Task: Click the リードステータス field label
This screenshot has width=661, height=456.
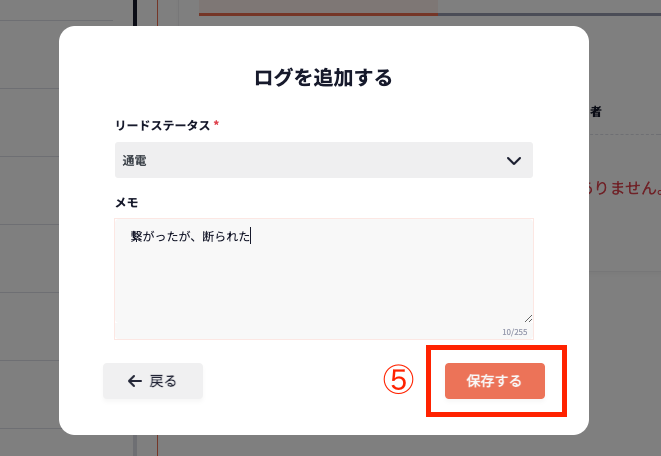Action: (x=162, y=125)
